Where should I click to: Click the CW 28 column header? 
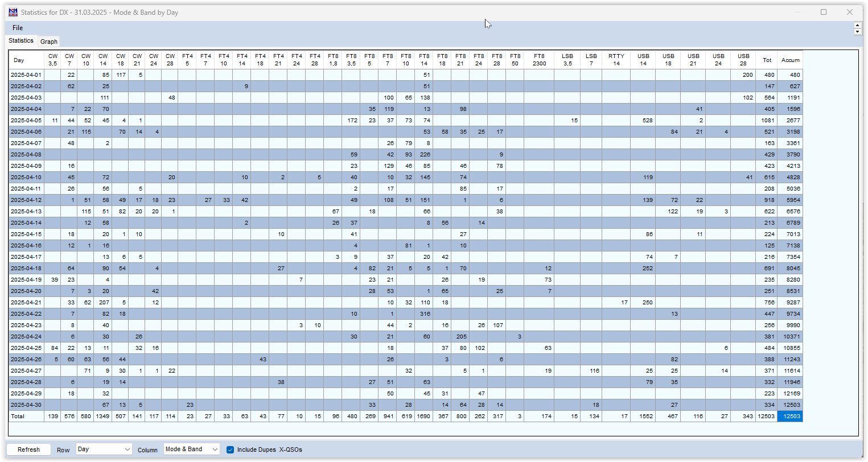[x=170, y=60]
